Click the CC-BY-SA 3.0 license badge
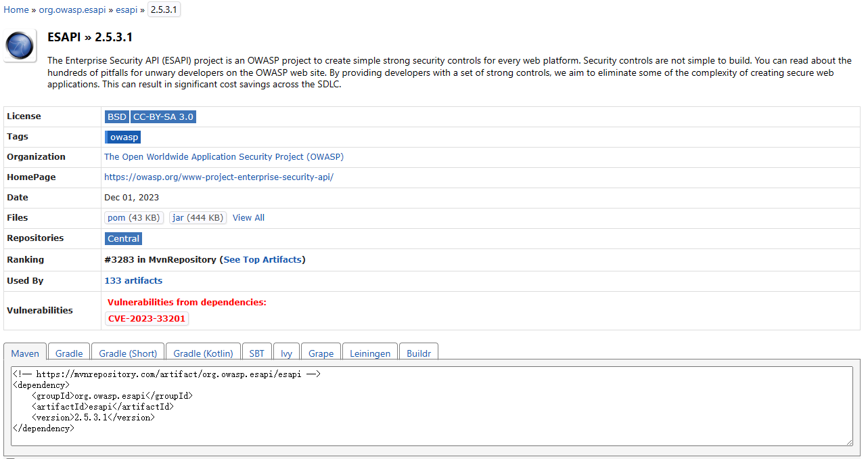868x459 pixels. pyautogui.click(x=163, y=116)
